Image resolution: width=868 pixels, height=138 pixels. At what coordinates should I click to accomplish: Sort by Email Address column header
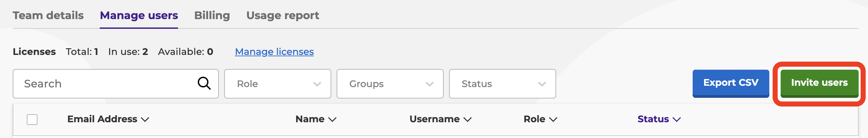102,119
